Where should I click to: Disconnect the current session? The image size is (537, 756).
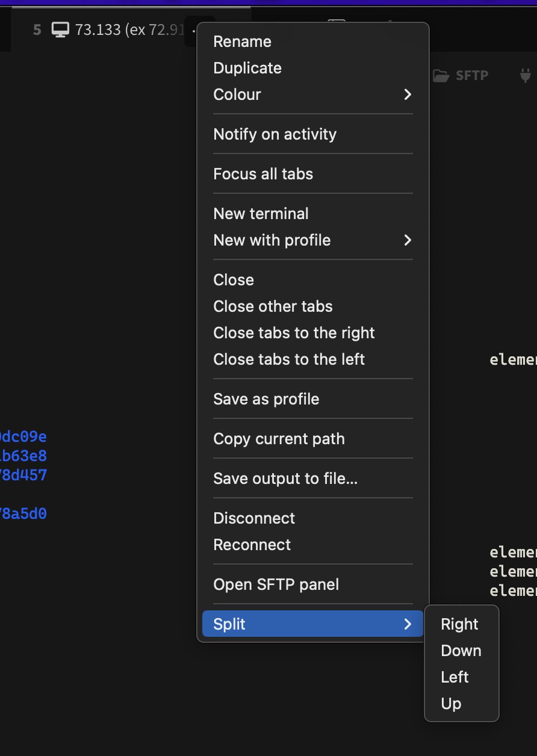click(254, 518)
